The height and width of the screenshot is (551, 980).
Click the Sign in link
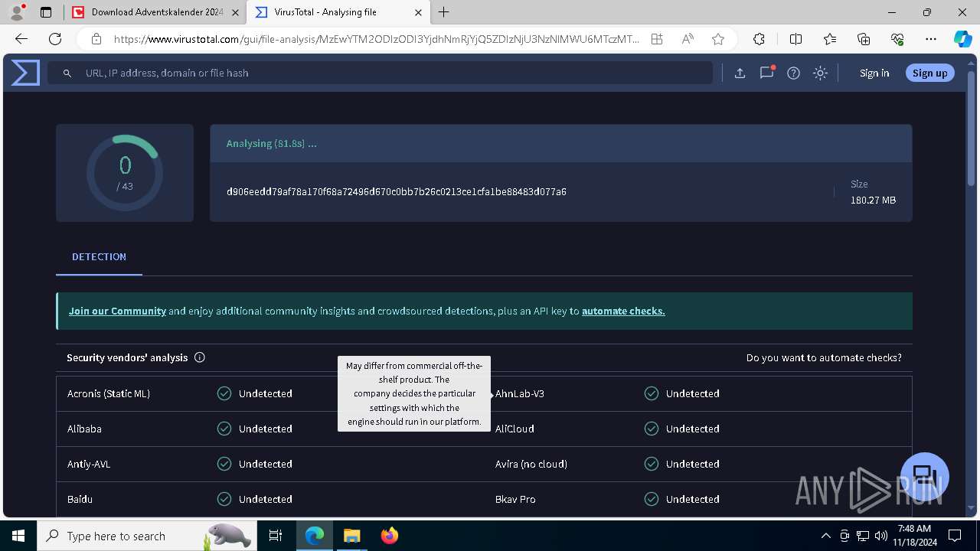tap(874, 73)
